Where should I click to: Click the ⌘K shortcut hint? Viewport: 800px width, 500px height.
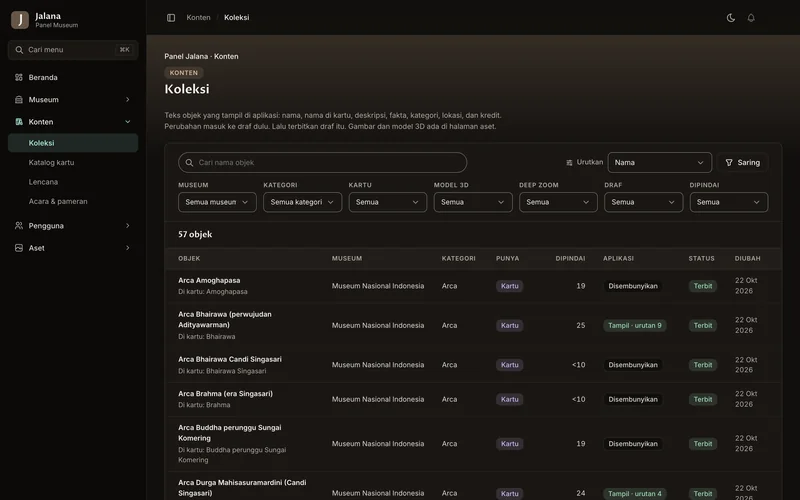pyautogui.click(x=124, y=50)
